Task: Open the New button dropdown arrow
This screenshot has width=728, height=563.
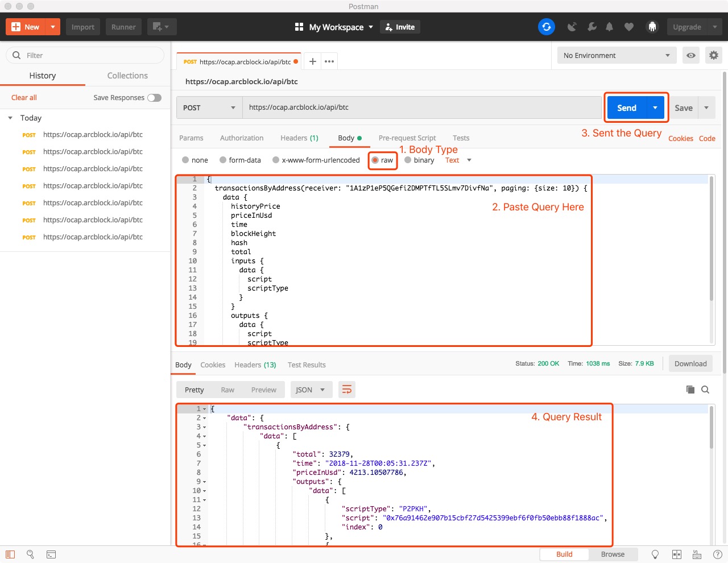Action: pyautogui.click(x=52, y=27)
